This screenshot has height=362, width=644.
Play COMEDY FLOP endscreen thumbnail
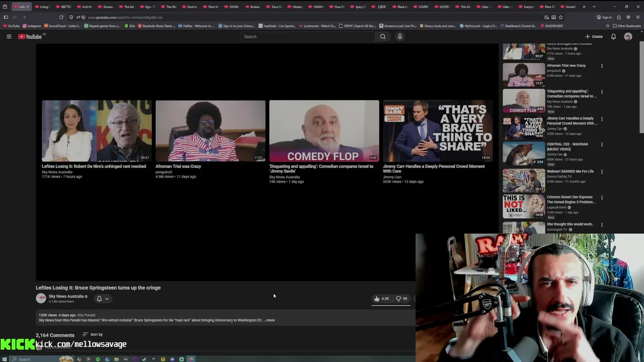coord(324,131)
